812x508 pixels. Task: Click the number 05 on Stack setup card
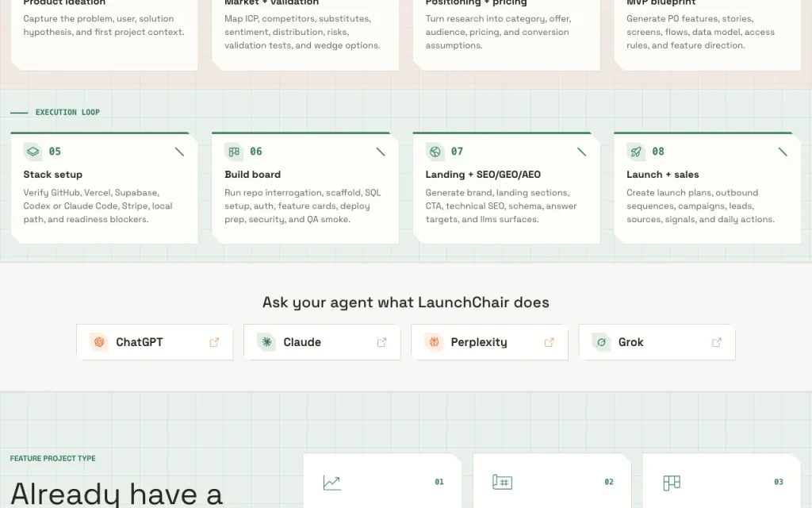pos(55,152)
